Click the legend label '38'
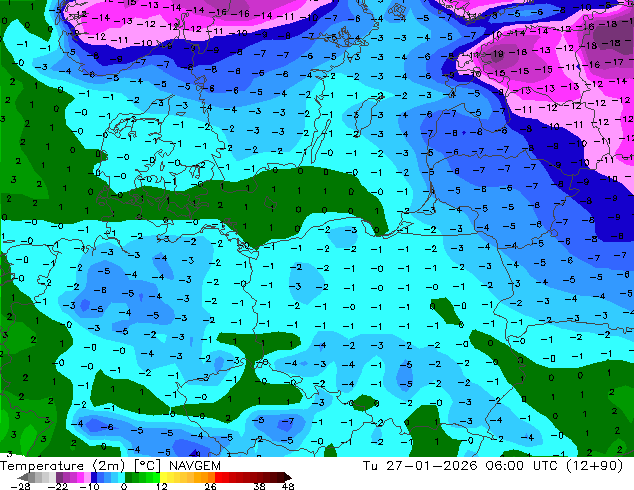The height and width of the screenshot is (490, 634). point(260,486)
